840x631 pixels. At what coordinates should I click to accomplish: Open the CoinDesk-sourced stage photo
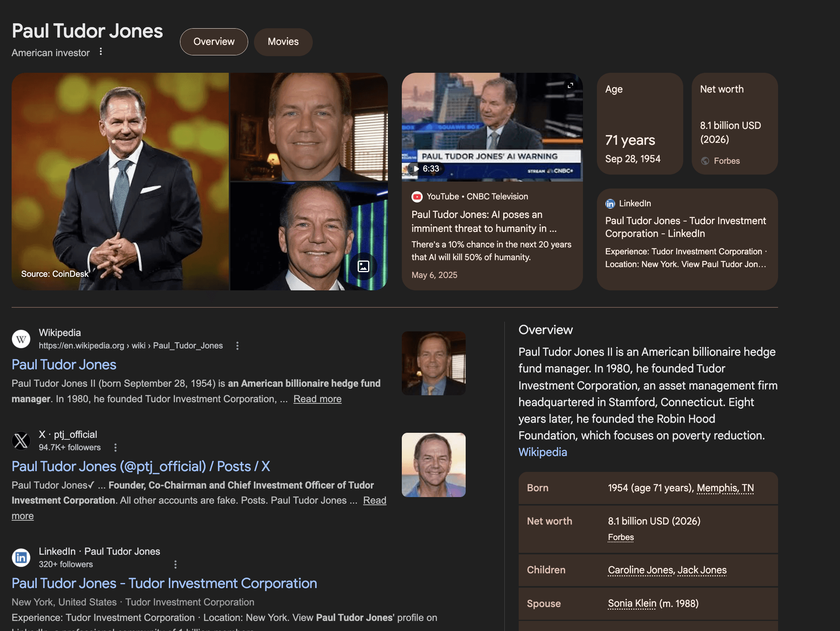click(120, 181)
